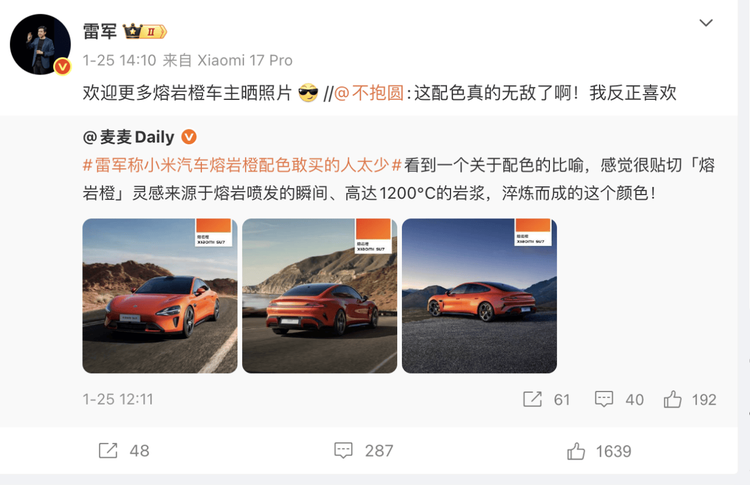
Task: Like the quoted post with 192 likes
Action: coord(690,399)
